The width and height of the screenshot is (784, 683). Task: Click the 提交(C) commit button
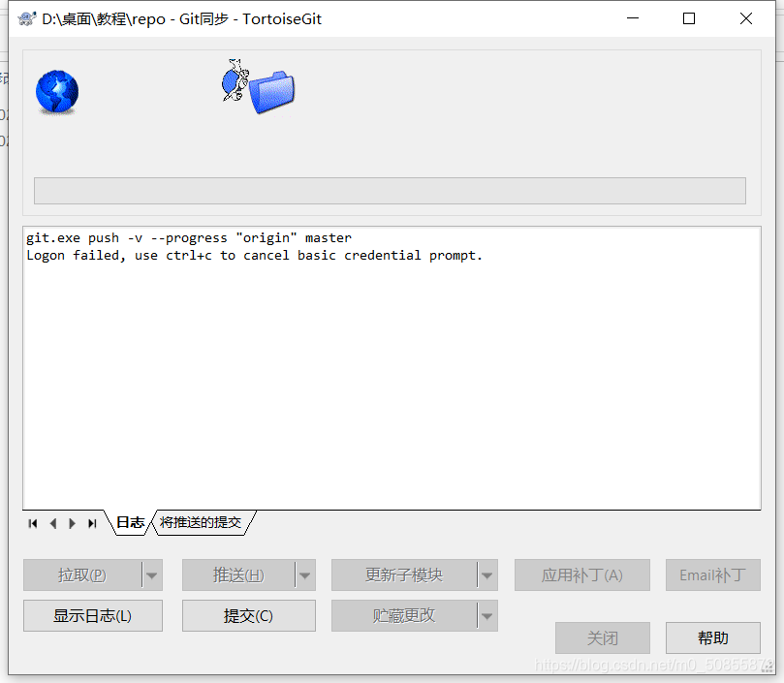pos(248,615)
